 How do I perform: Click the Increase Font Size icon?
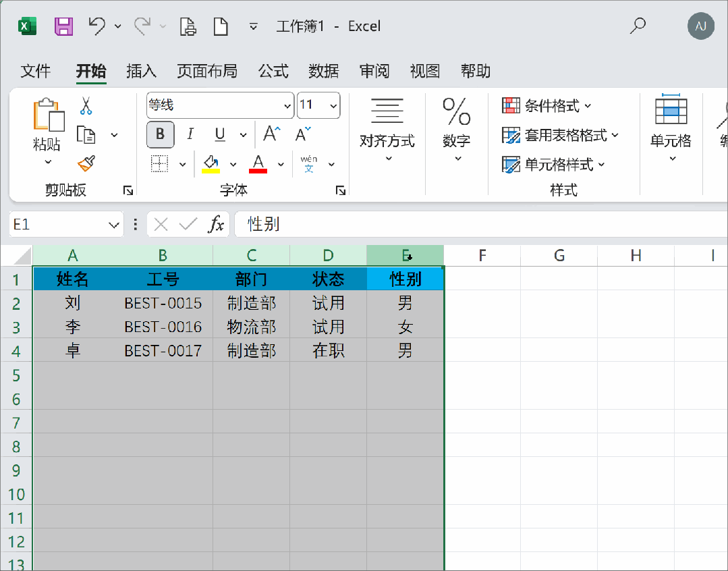(272, 134)
